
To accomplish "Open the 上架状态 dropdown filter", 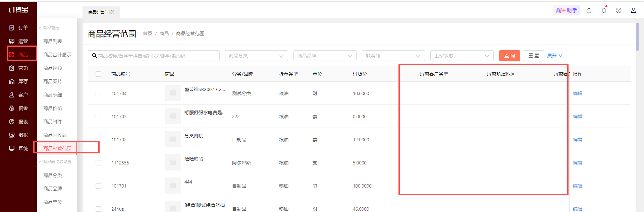I will 462,56.
